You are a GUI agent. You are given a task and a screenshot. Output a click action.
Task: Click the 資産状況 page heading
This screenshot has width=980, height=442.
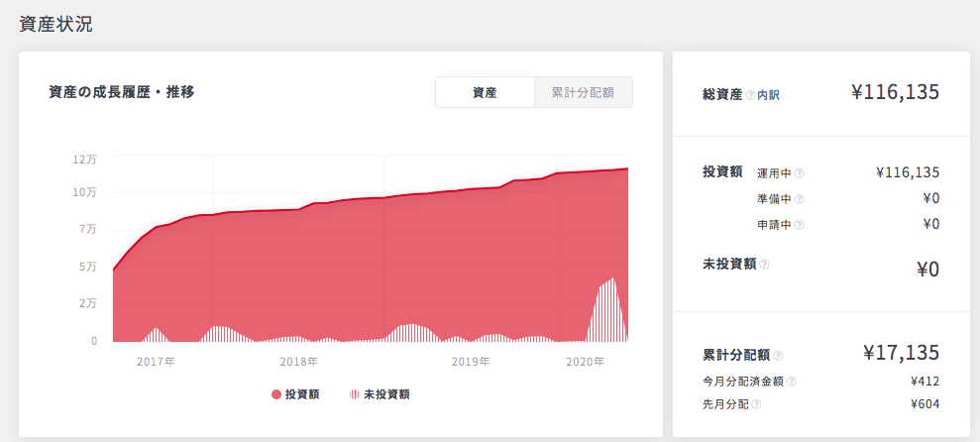[x=56, y=25]
